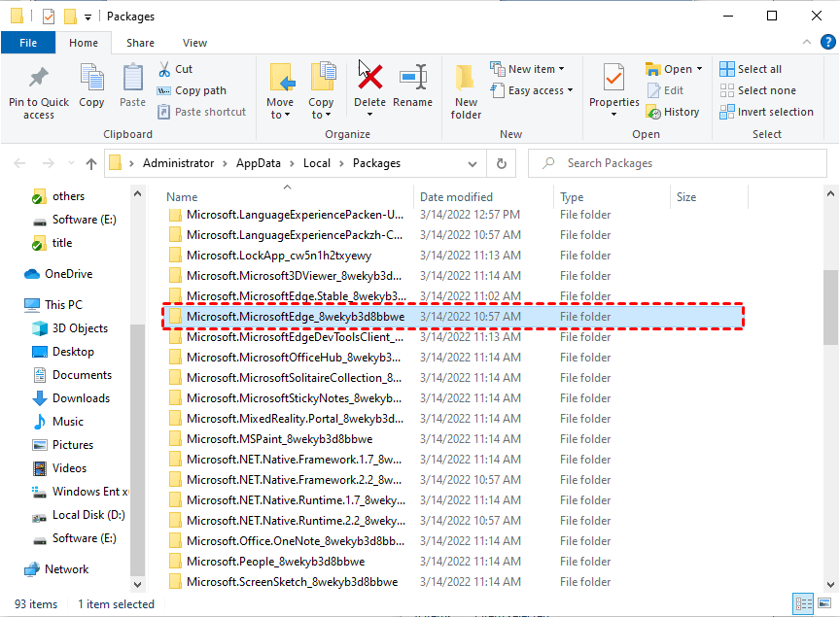Switch to the Share ribbon tab
The width and height of the screenshot is (840, 617).
tap(140, 43)
